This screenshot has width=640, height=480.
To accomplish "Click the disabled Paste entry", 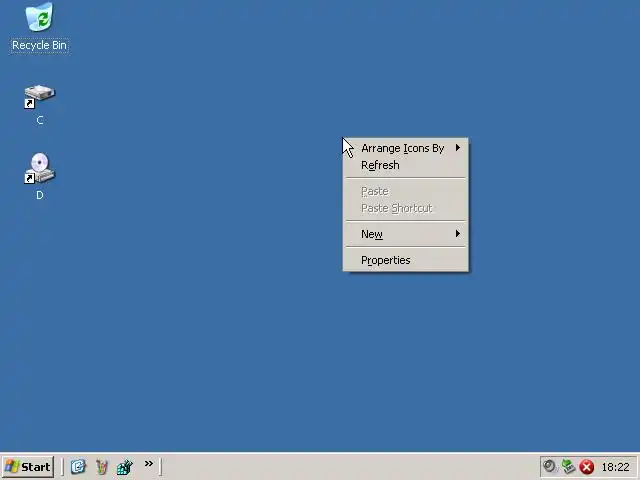I will click(406, 191).
